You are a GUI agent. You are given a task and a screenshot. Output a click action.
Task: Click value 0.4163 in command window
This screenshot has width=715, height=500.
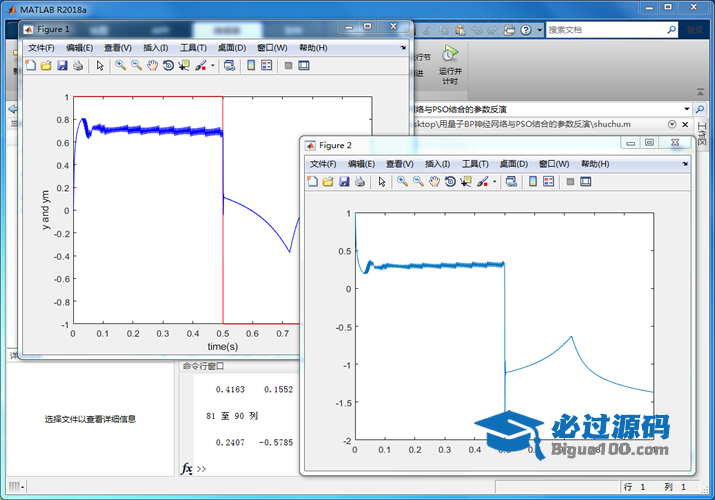(230, 390)
